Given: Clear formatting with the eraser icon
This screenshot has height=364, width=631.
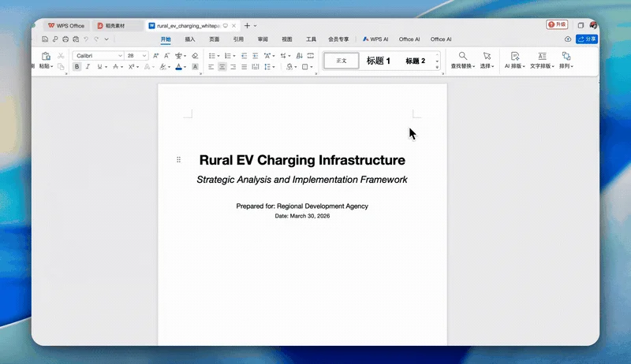Looking at the screenshot, I should pos(195,55).
